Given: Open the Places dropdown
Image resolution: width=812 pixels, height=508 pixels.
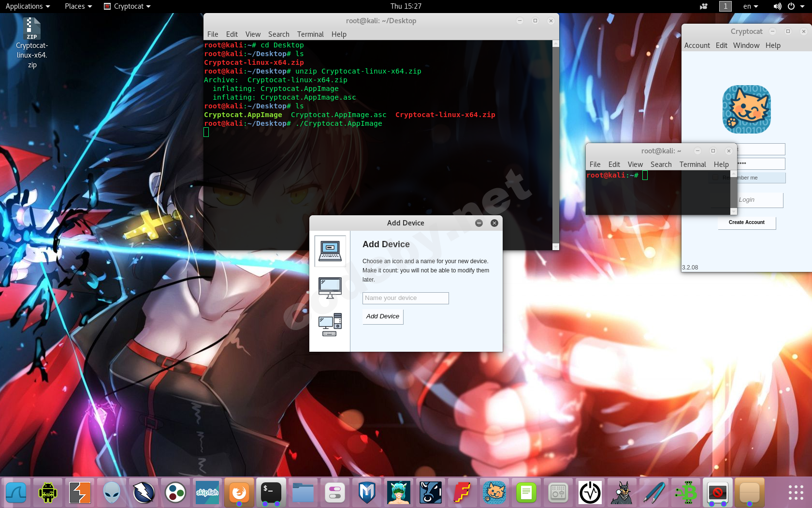Looking at the screenshot, I should point(78,6).
